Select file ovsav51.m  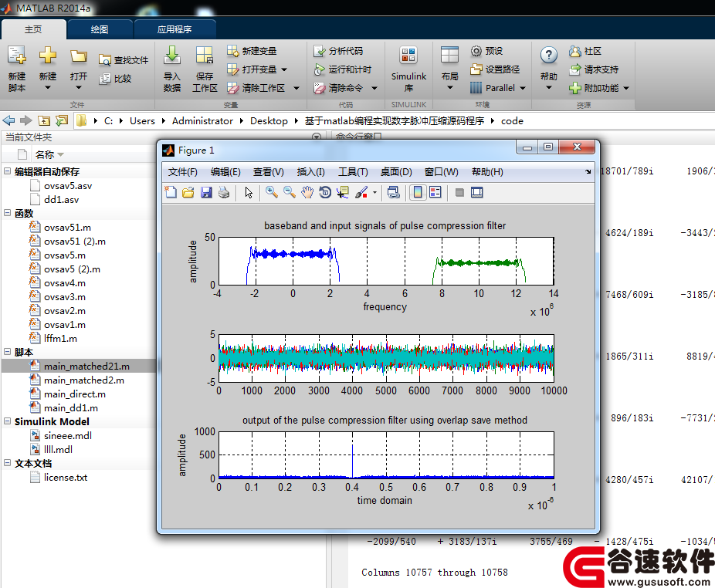point(67,227)
